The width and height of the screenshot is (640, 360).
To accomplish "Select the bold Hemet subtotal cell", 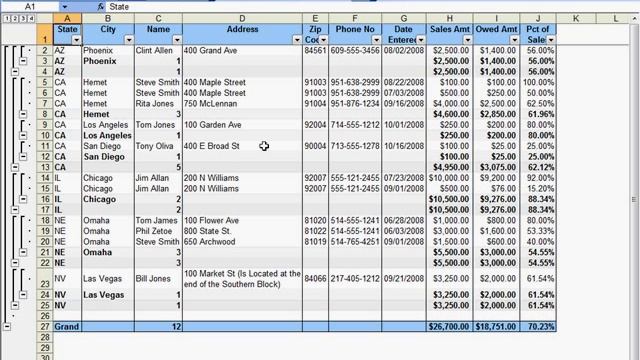I will [108, 114].
